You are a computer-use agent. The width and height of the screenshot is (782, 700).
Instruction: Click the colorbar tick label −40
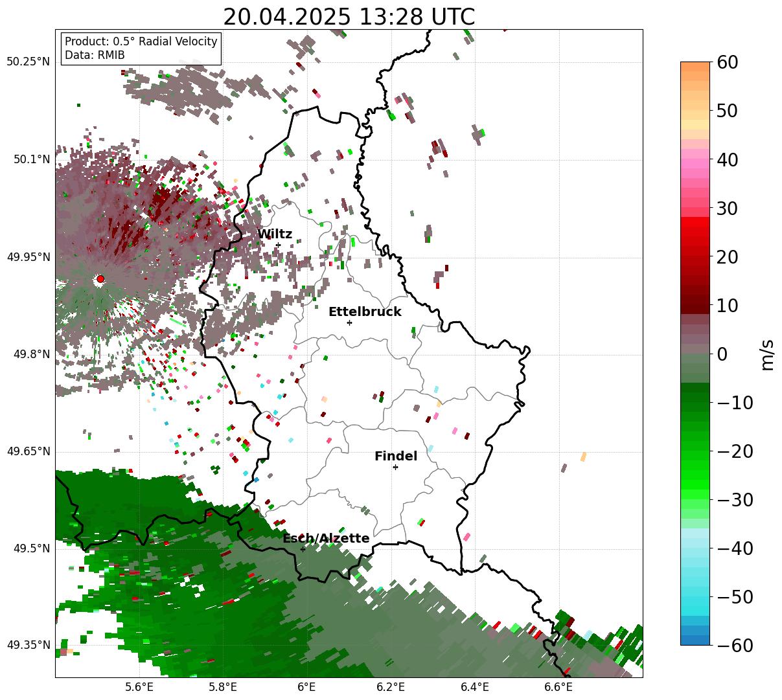(735, 548)
